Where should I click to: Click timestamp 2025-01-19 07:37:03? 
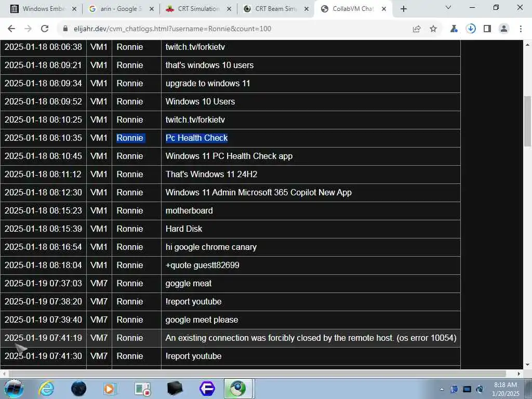43,283
